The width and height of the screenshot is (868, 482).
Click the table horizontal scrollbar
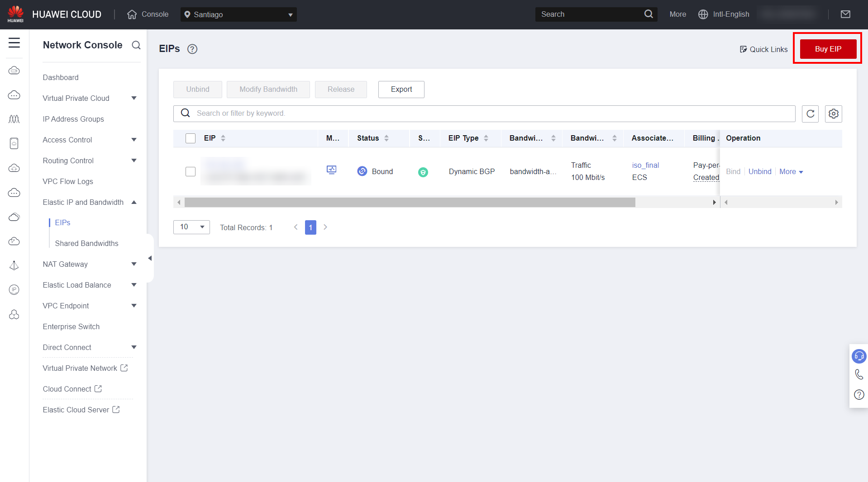[x=410, y=203]
